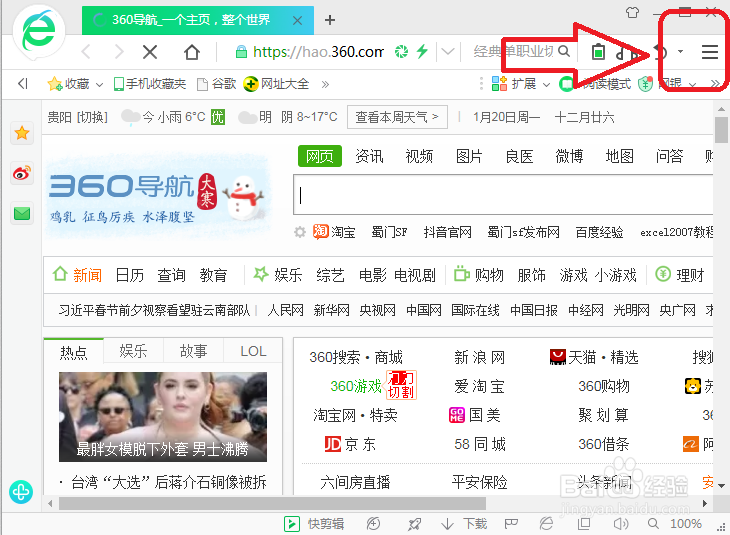Click the green clover sidebar icon at the bottom
The height and width of the screenshot is (535, 730).
pos(21,492)
